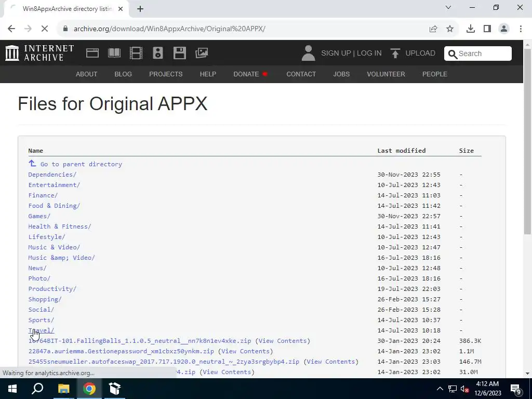The height and width of the screenshot is (399, 532).
Task: Open the Web (Wayback) icon in navbar
Action: (92, 53)
